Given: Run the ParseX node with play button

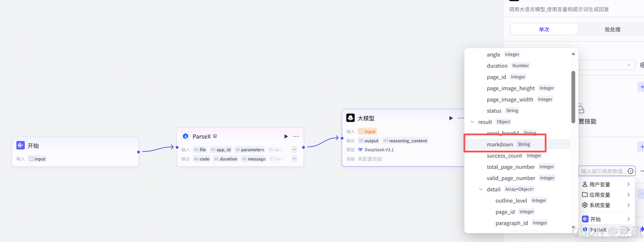Looking at the screenshot, I should pos(286,136).
